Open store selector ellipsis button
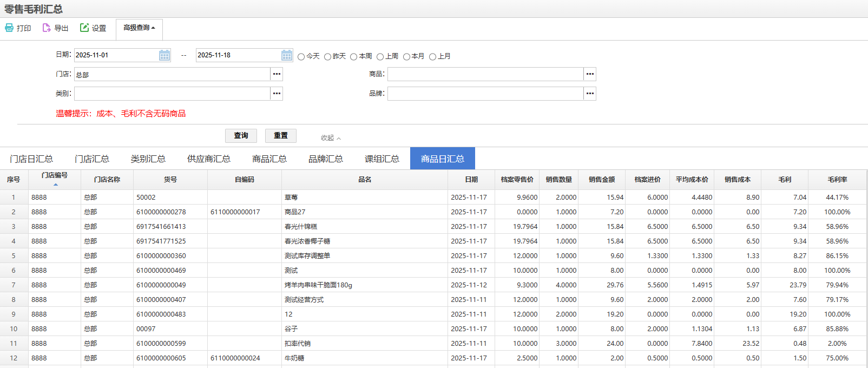The height and width of the screenshot is (368, 868). coord(277,74)
